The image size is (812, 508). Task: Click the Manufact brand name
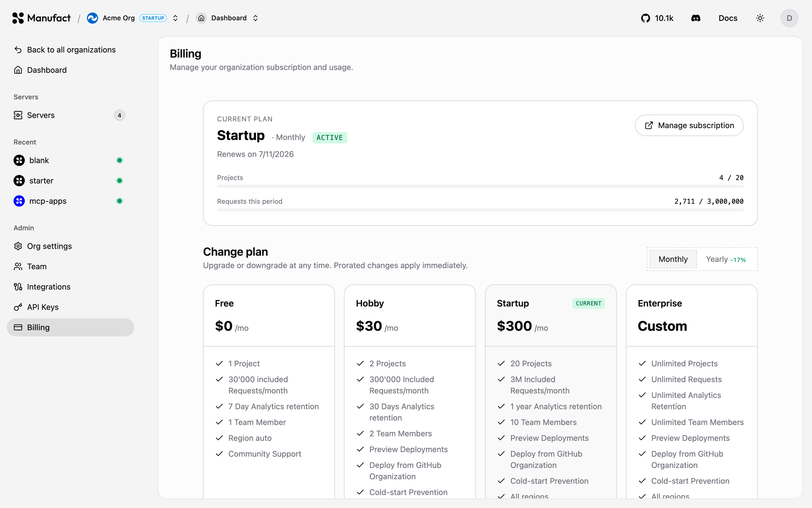coord(49,18)
